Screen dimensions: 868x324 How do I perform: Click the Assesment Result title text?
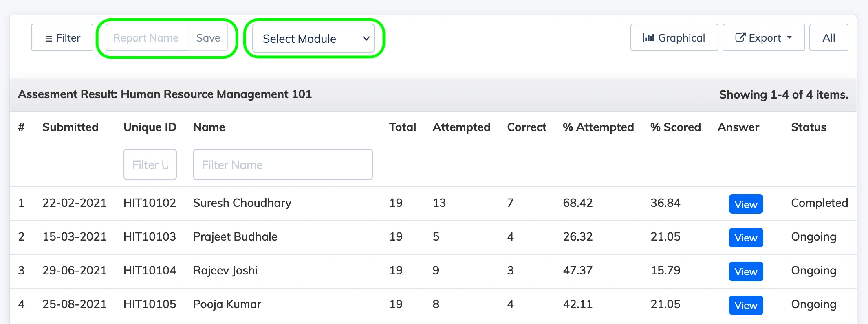click(x=165, y=94)
